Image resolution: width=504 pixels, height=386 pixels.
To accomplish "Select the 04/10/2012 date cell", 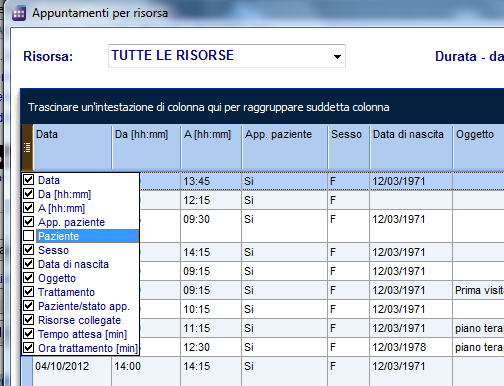I will [x=72, y=371].
